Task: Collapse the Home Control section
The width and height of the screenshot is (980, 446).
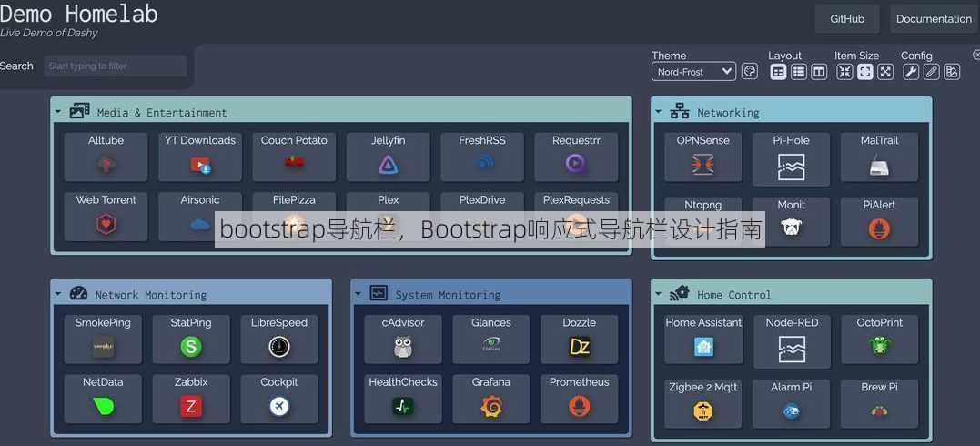Action: (x=658, y=295)
